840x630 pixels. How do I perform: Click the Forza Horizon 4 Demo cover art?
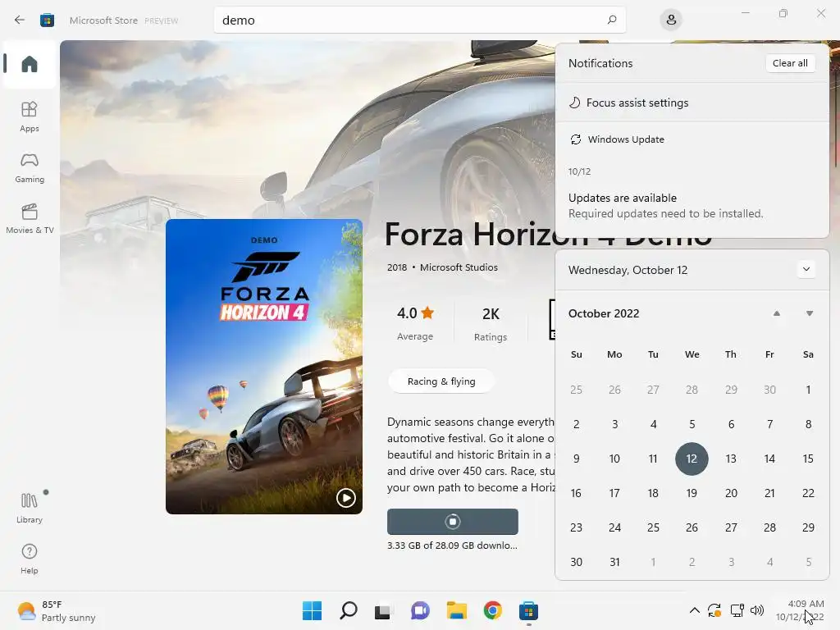(x=264, y=367)
